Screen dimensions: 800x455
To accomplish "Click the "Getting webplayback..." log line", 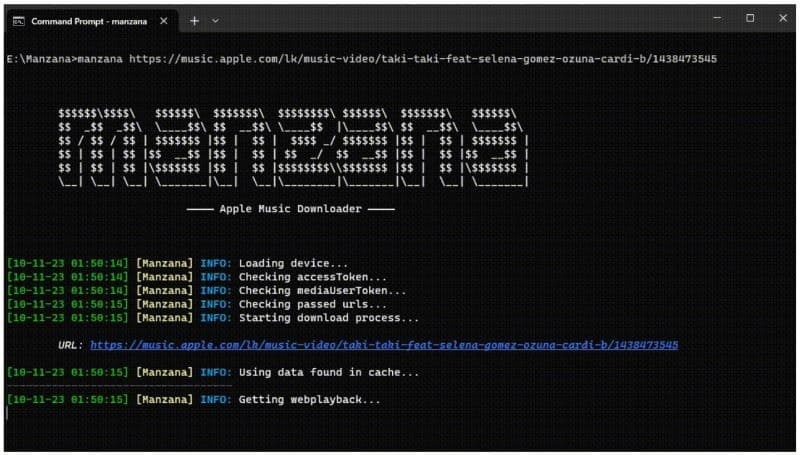I will (x=309, y=400).
